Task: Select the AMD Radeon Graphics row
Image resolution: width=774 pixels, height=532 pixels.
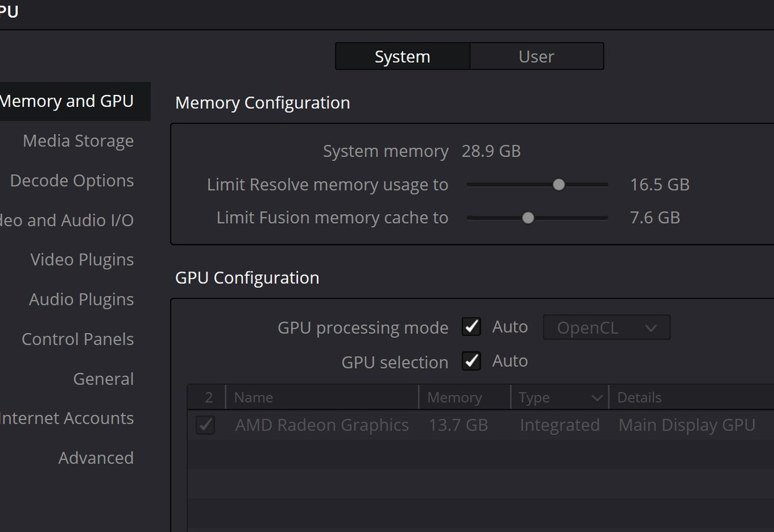Action: point(322,425)
